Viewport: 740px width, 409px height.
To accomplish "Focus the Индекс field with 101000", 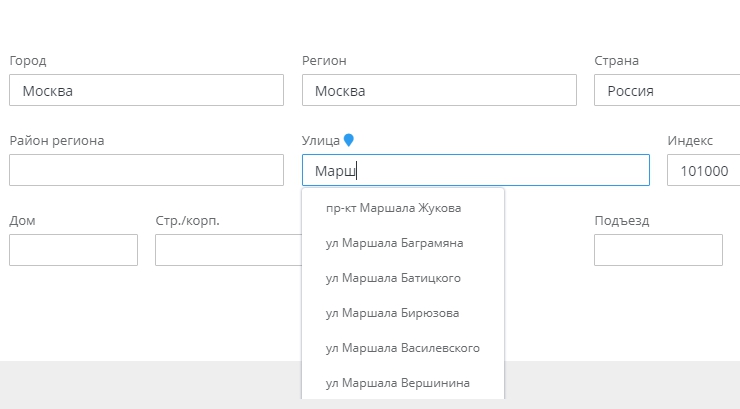I will [x=703, y=170].
